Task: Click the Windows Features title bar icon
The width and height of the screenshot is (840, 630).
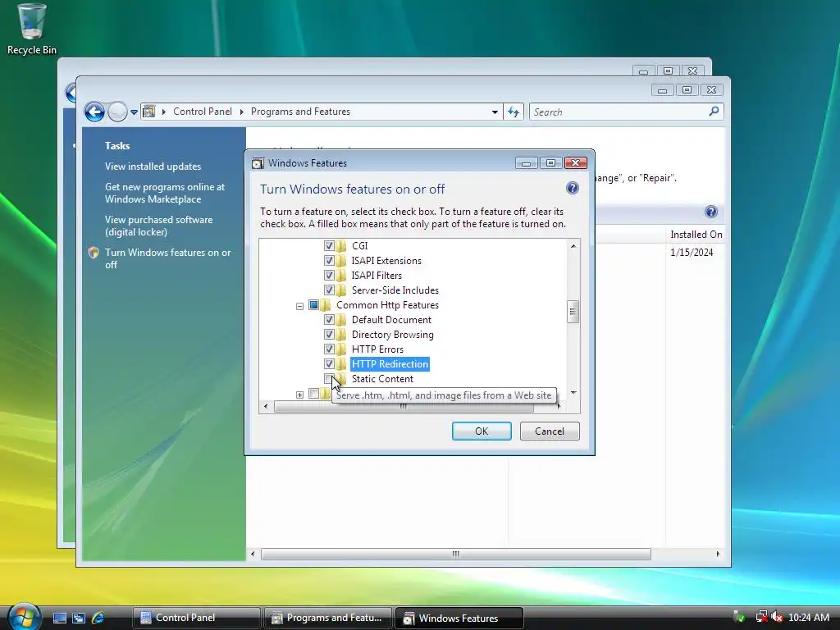Action: tap(258, 163)
